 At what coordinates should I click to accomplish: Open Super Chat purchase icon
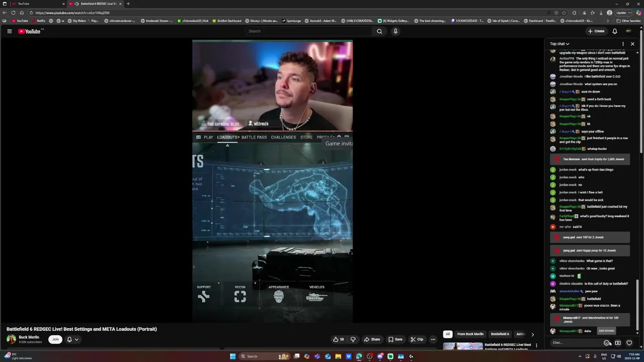click(618, 343)
